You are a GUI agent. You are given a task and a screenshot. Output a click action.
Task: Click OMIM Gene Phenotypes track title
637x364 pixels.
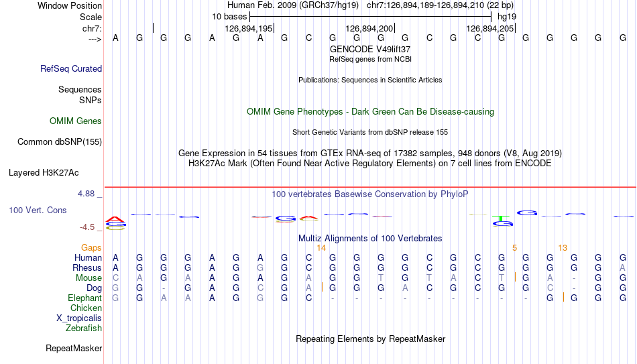click(370, 112)
